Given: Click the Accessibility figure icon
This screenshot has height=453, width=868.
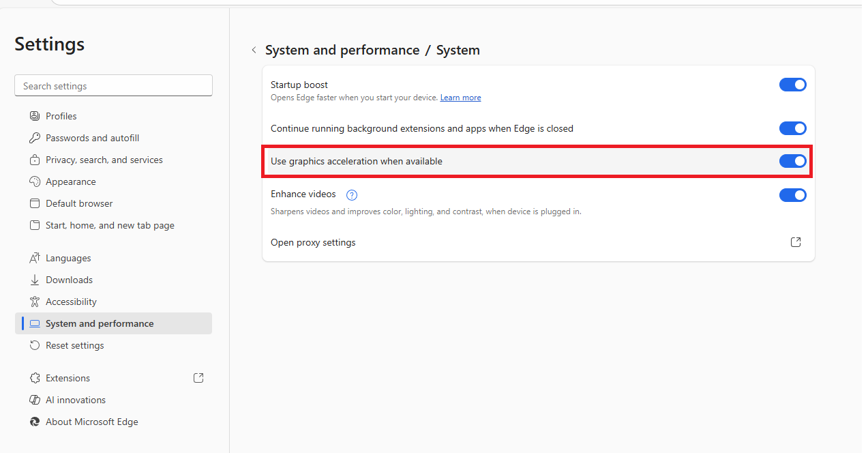Looking at the screenshot, I should pyautogui.click(x=35, y=302).
